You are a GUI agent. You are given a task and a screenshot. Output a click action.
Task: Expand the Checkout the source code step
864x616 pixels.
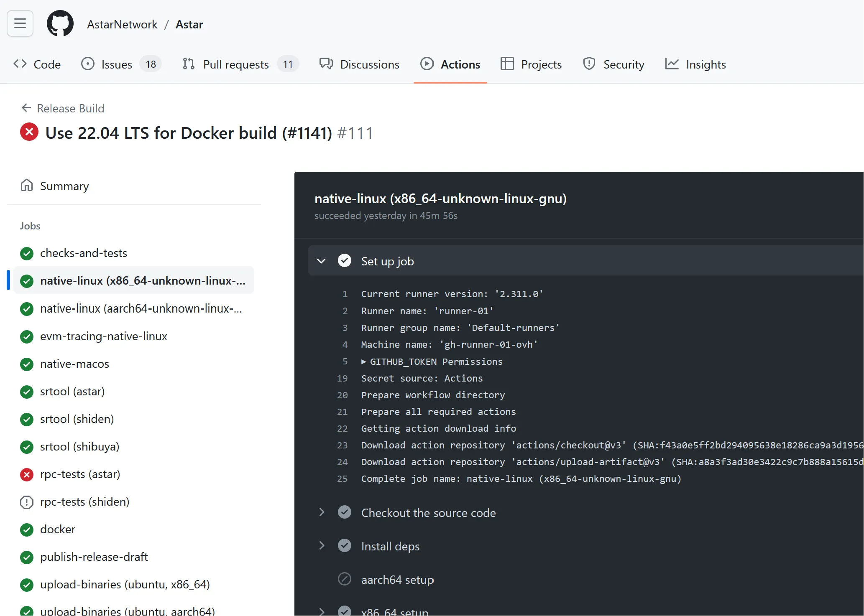click(x=321, y=512)
